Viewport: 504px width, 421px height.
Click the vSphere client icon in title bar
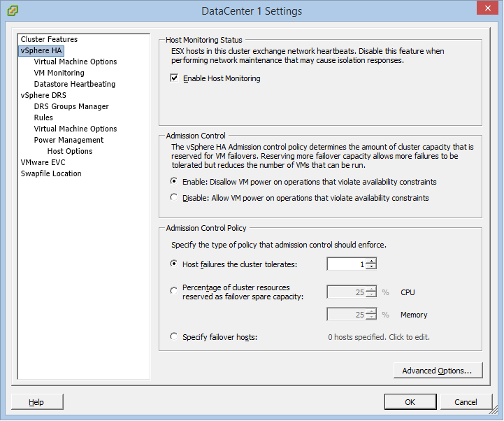tap(12, 10)
